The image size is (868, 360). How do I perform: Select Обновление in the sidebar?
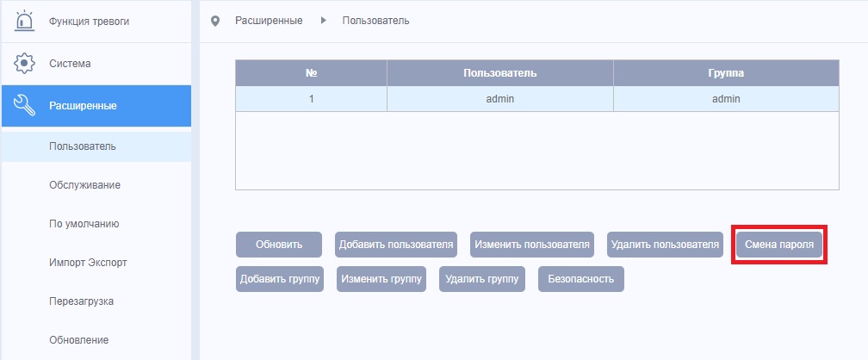(x=79, y=340)
